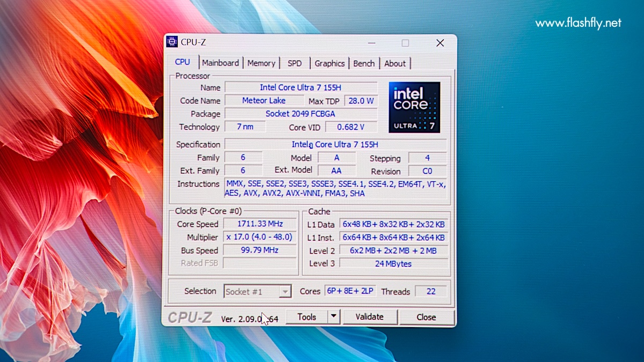Click the Tools button

tap(306, 317)
